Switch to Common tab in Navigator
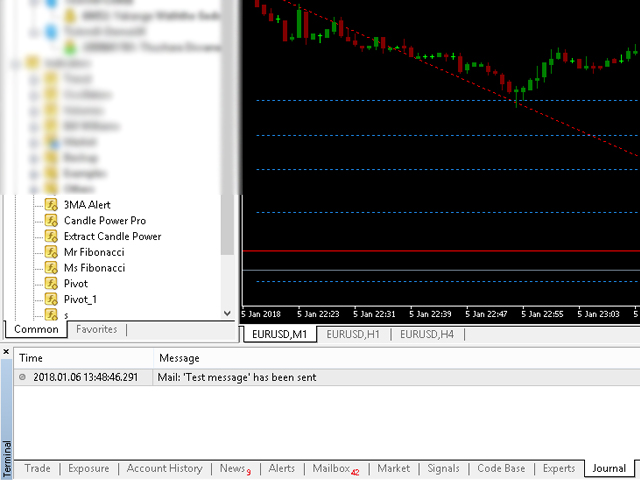The image size is (640, 480). pyautogui.click(x=36, y=329)
